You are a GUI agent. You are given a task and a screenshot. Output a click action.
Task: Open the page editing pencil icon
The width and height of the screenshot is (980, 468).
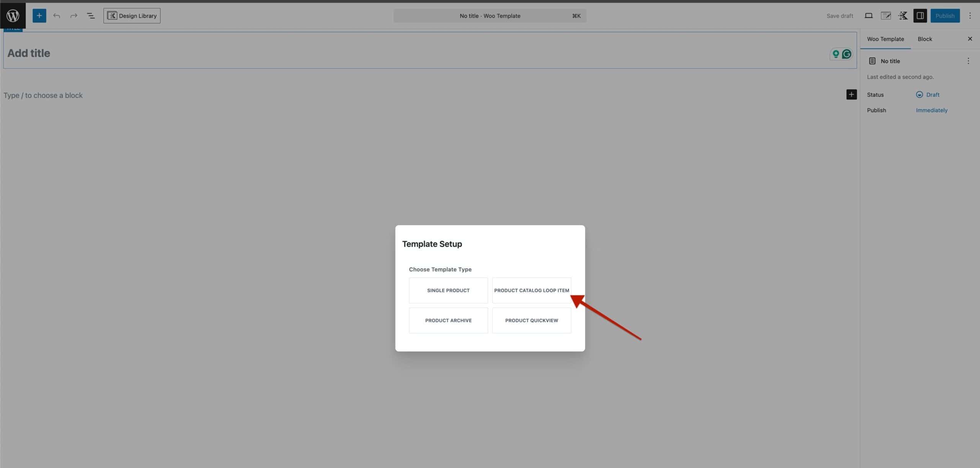click(x=886, y=16)
